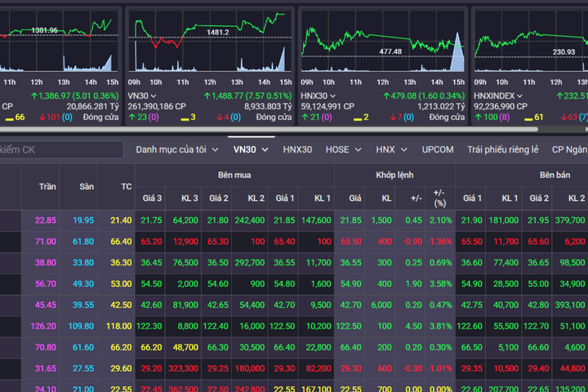Click the stock search field
588x392 pixels.
tap(61, 149)
